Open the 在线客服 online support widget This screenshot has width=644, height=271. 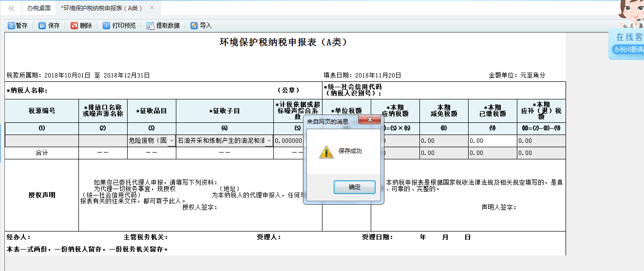628,43
